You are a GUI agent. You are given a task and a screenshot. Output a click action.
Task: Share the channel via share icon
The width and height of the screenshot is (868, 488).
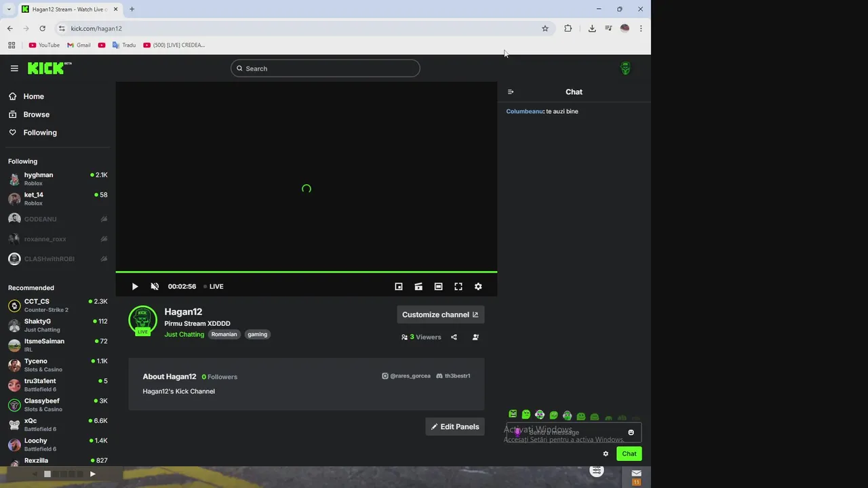(x=454, y=337)
